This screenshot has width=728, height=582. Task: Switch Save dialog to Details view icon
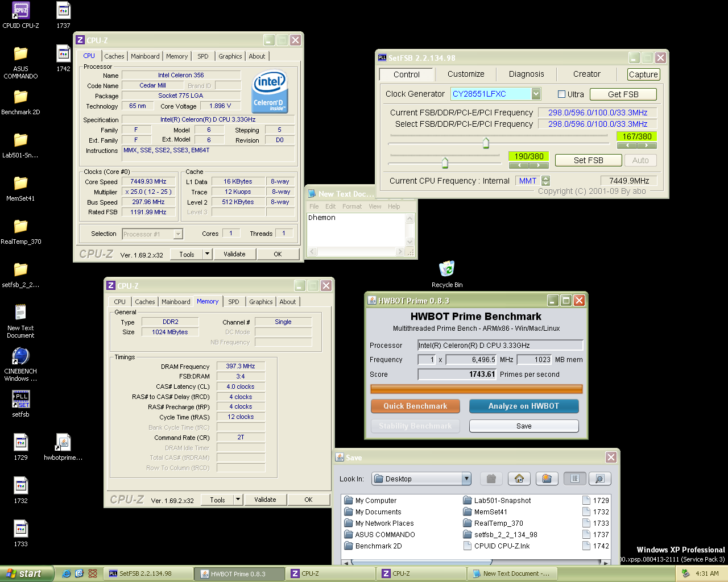(x=599, y=479)
